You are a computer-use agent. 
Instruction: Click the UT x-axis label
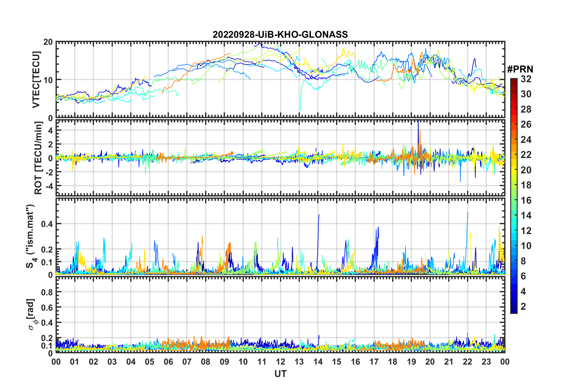point(280,374)
